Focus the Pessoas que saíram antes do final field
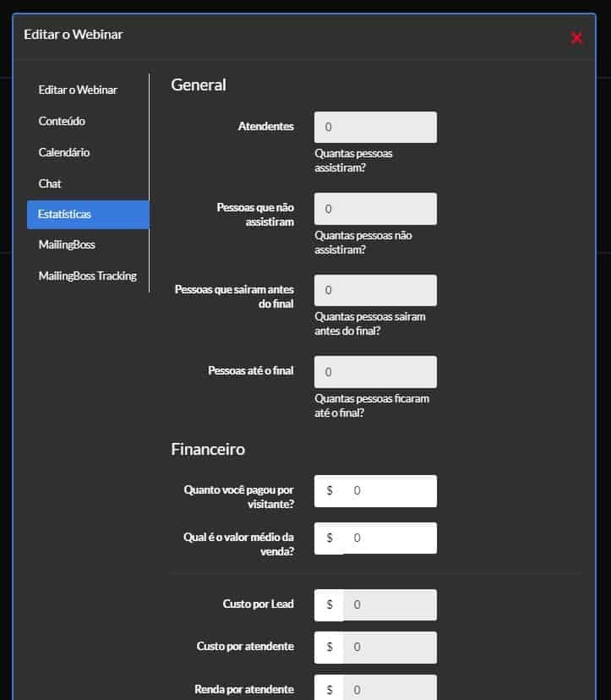The width and height of the screenshot is (611, 700). pyautogui.click(x=375, y=290)
